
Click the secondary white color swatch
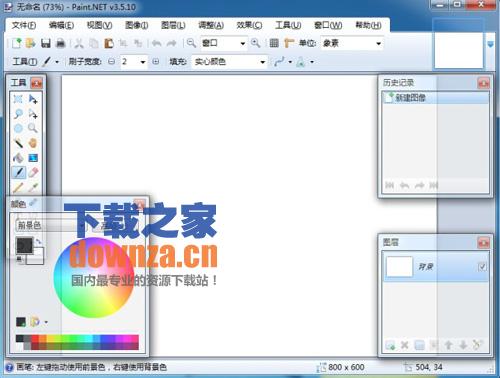[x=37, y=258]
